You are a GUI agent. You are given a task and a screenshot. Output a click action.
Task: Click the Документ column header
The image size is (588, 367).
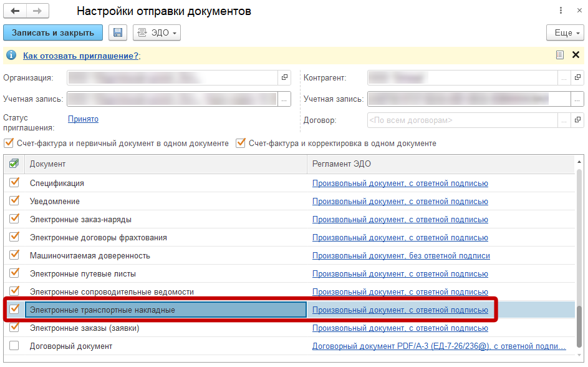click(x=166, y=164)
